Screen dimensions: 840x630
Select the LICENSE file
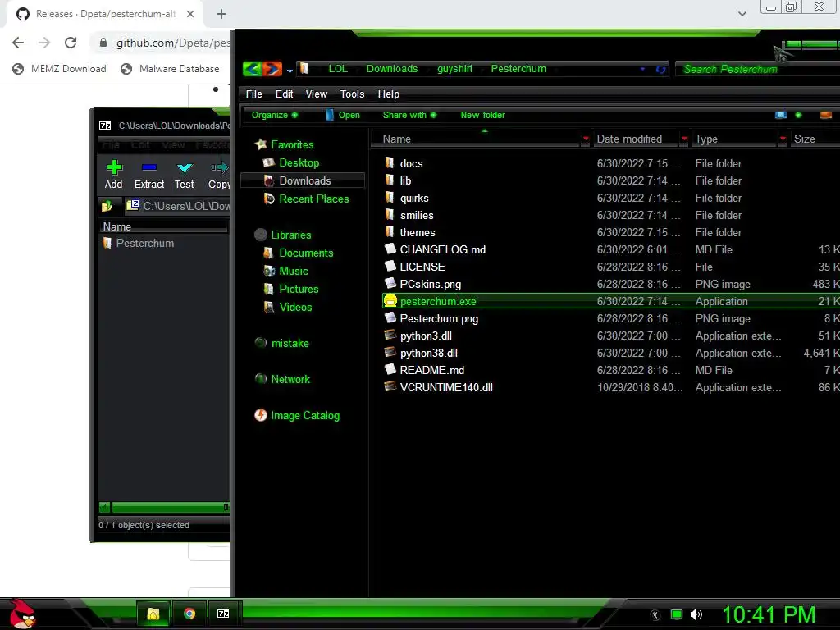coord(422,267)
